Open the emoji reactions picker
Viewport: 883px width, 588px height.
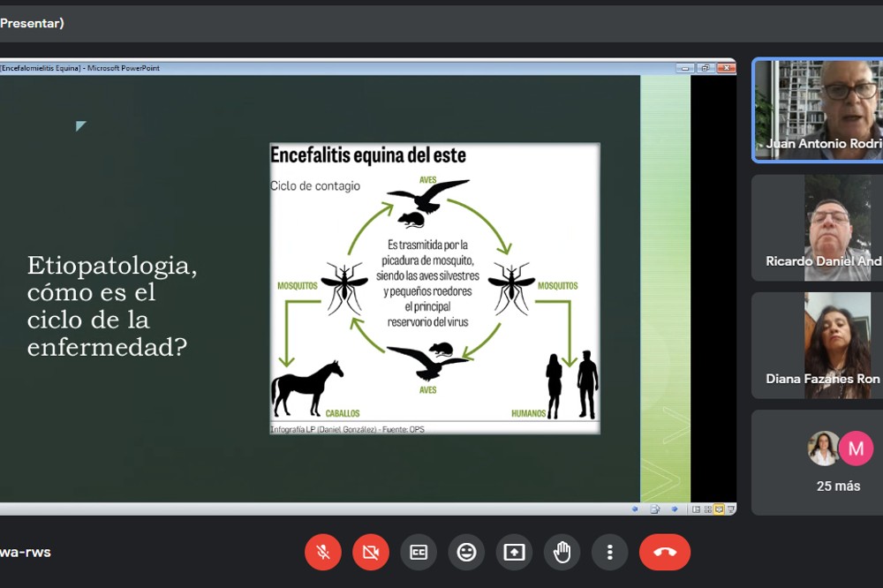pyautogui.click(x=466, y=553)
